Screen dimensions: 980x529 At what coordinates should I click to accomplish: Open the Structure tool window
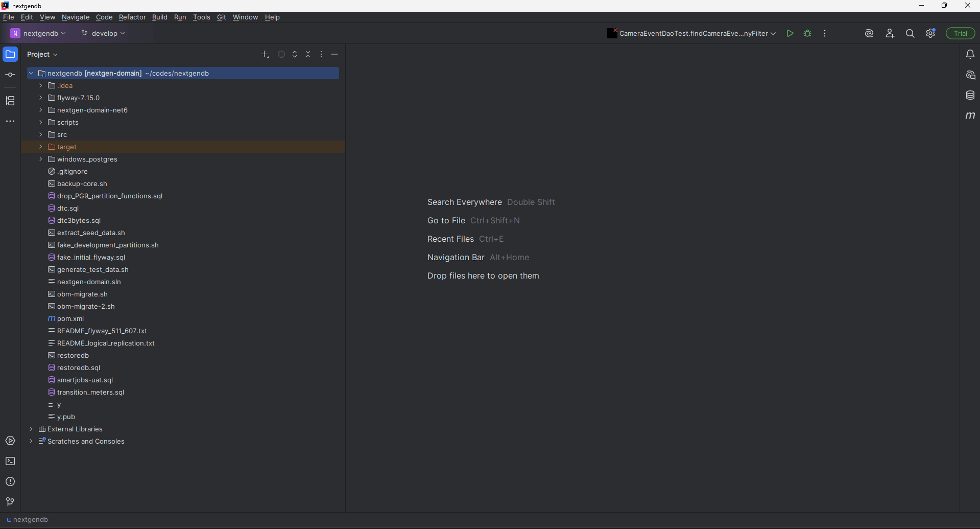tap(10, 101)
